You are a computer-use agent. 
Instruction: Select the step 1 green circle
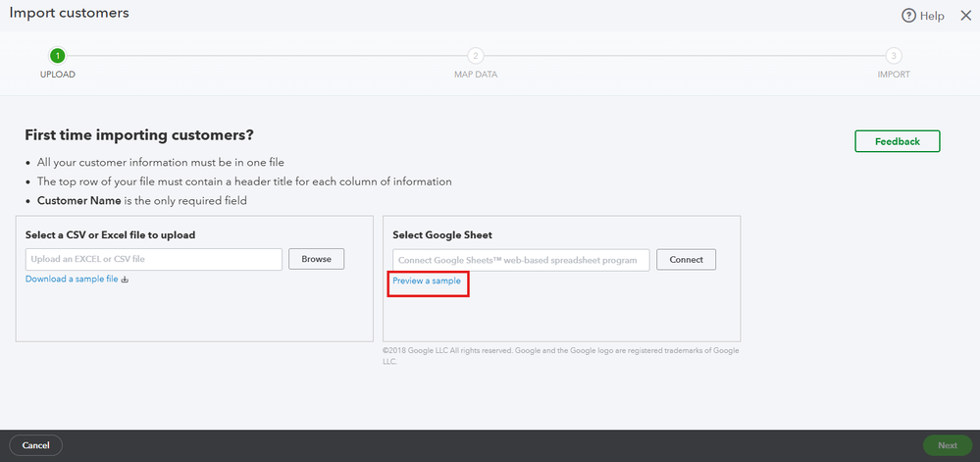pos(58,56)
